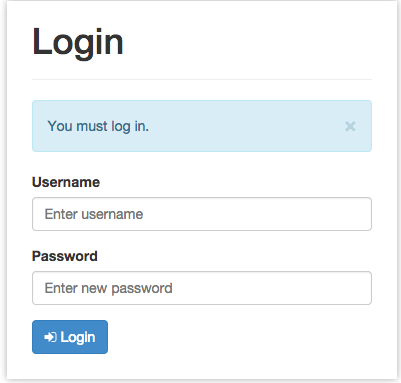
Task: Click the Password field label
Action: click(65, 256)
